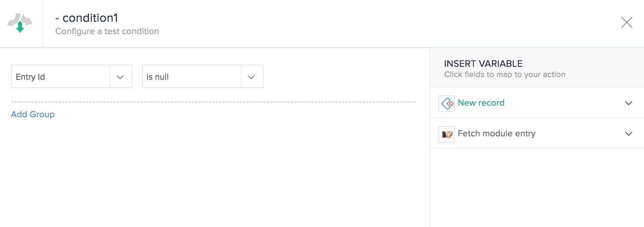Select the Fetch module entry label
The height and width of the screenshot is (227, 644).
point(496,134)
